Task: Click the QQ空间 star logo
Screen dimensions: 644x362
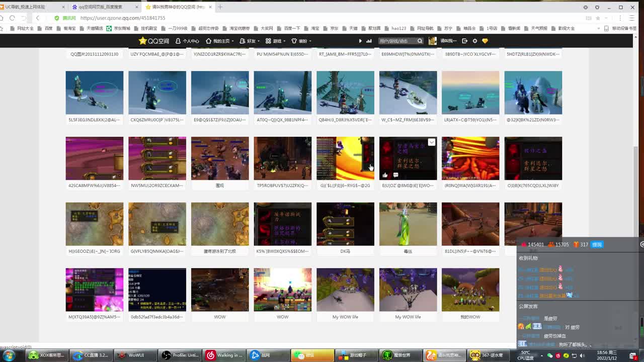Action: tap(143, 41)
